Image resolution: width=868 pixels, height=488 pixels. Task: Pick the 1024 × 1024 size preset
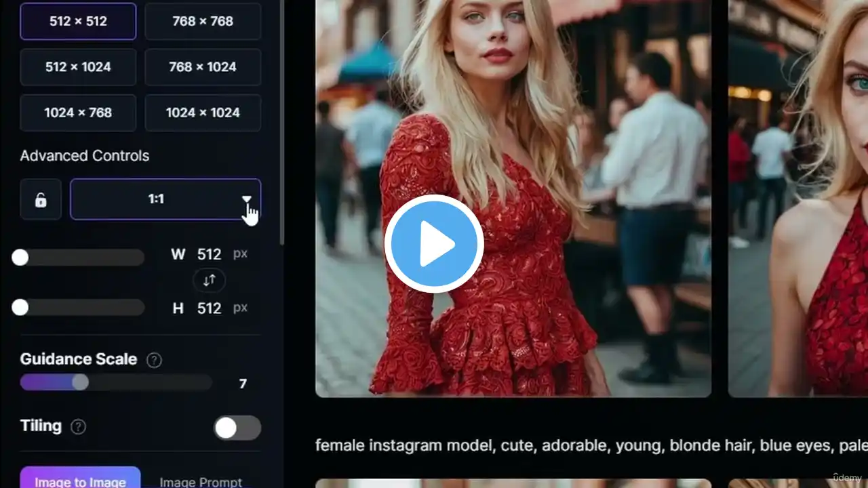coord(203,113)
